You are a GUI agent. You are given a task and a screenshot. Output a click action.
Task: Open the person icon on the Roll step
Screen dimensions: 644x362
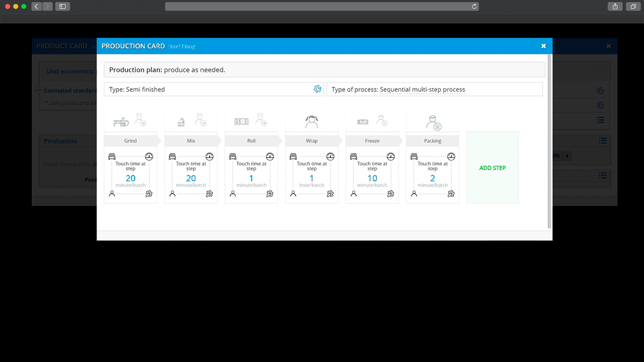(x=233, y=194)
